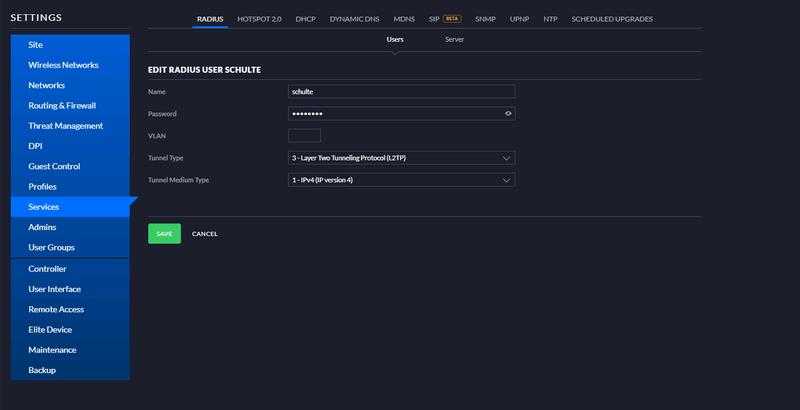Open Guest Control settings
Viewport: 800px width, 410px height.
pos(70,166)
